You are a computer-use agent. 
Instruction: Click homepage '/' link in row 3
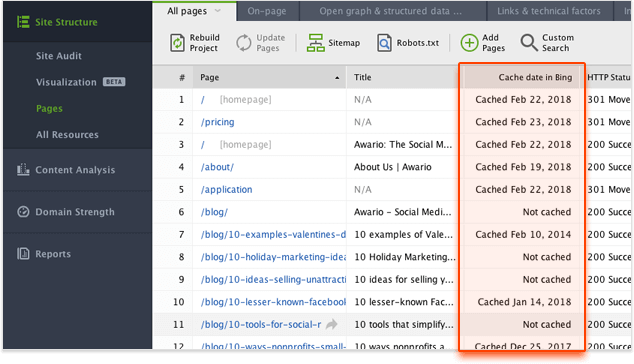tap(203, 145)
